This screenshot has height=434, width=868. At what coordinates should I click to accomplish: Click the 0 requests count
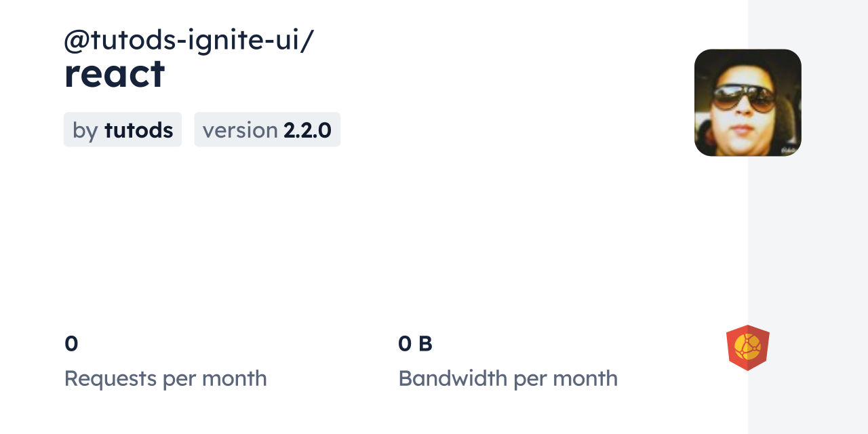[71, 344]
